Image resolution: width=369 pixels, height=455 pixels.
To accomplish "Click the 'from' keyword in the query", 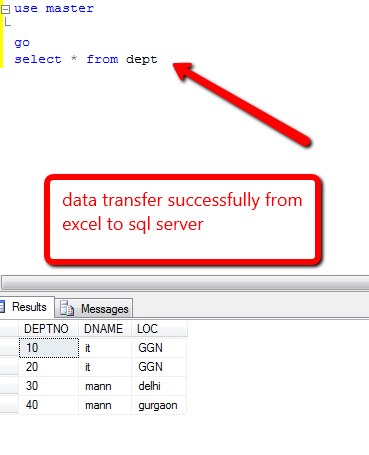I will click(x=102, y=59).
